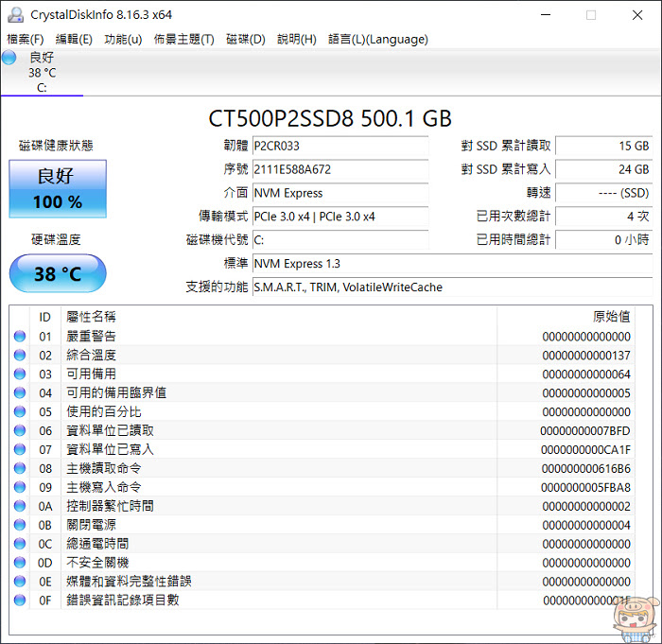Click status orb for attribute 09 主機寫入命令

pyautogui.click(x=20, y=487)
